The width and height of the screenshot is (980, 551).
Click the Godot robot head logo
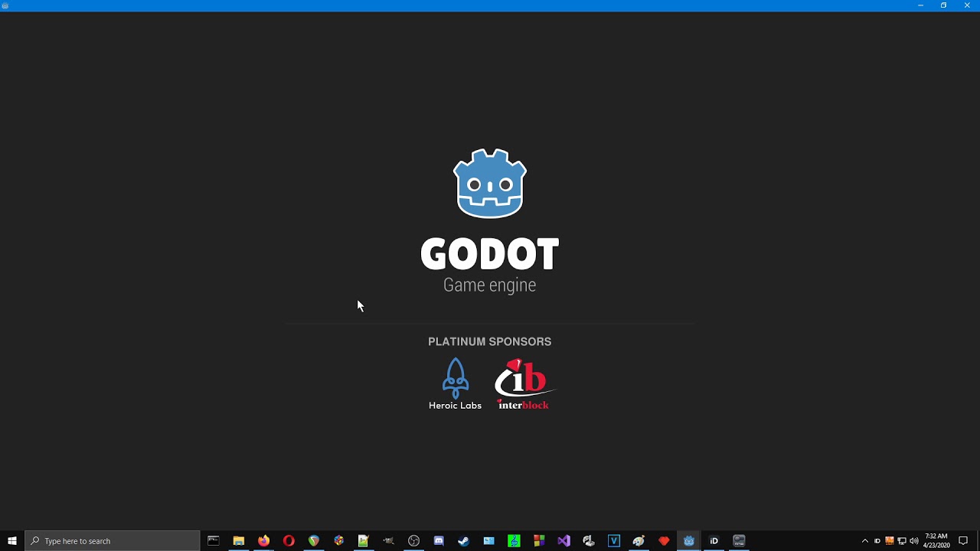click(x=490, y=184)
